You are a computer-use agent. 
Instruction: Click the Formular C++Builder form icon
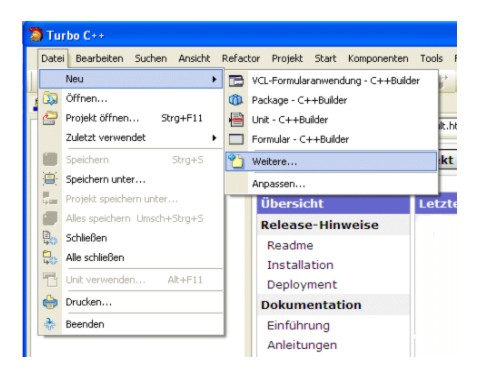[236, 139]
